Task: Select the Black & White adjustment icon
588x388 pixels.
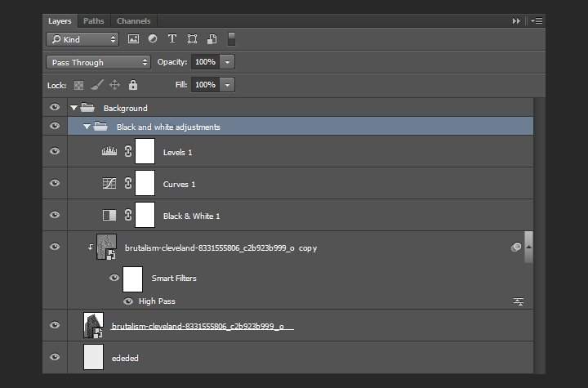Action: [109, 215]
